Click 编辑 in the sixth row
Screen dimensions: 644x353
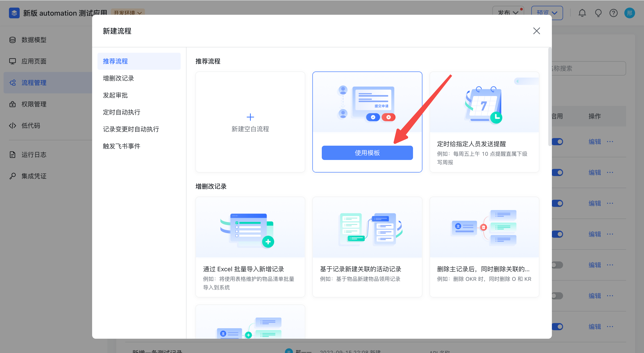tap(595, 296)
